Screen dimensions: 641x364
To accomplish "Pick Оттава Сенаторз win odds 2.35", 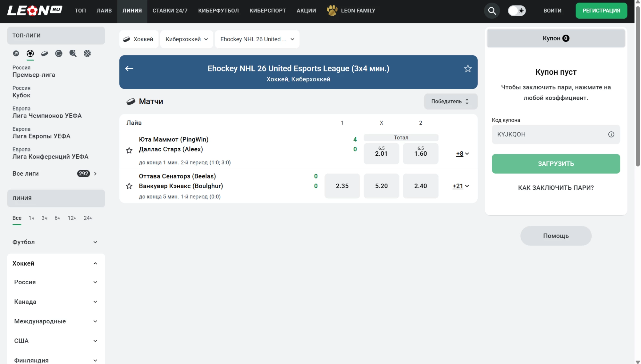I will point(342,186).
